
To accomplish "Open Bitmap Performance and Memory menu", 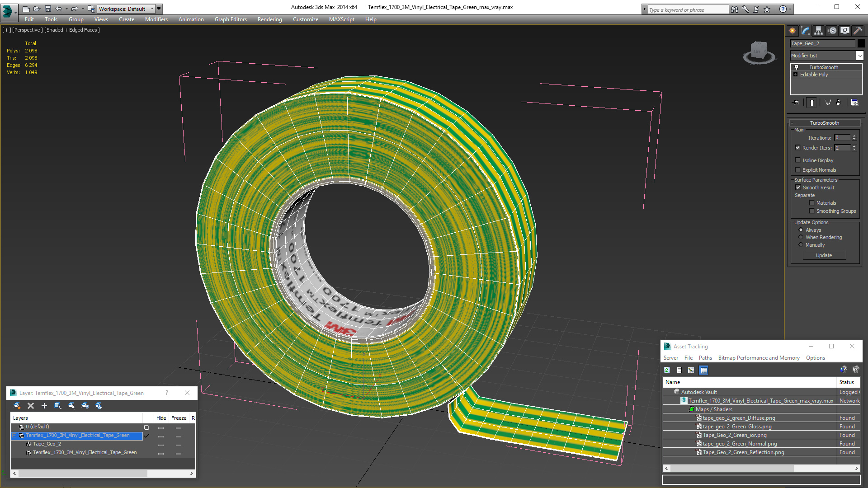I will [x=759, y=358].
